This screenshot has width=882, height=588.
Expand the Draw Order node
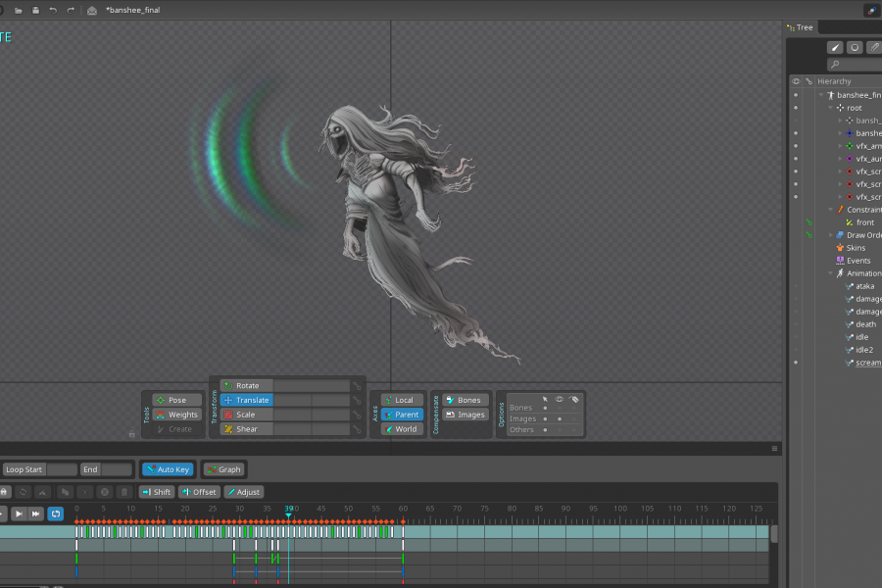point(830,235)
